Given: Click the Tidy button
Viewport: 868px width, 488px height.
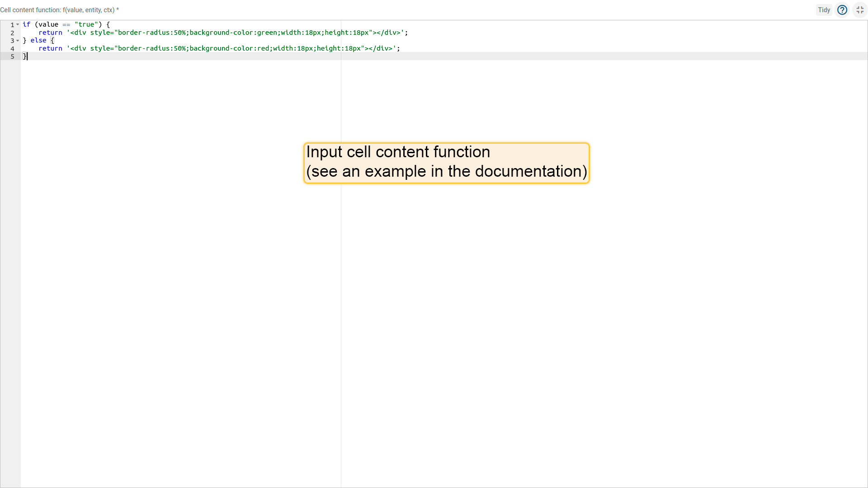Looking at the screenshot, I should tap(824, 10).
